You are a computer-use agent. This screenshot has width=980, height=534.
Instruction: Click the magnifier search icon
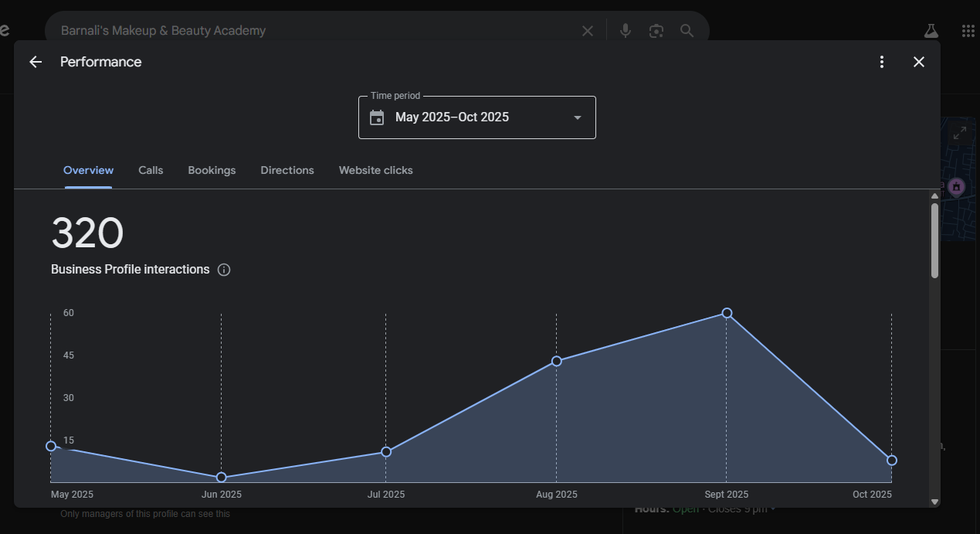[687, 31]
